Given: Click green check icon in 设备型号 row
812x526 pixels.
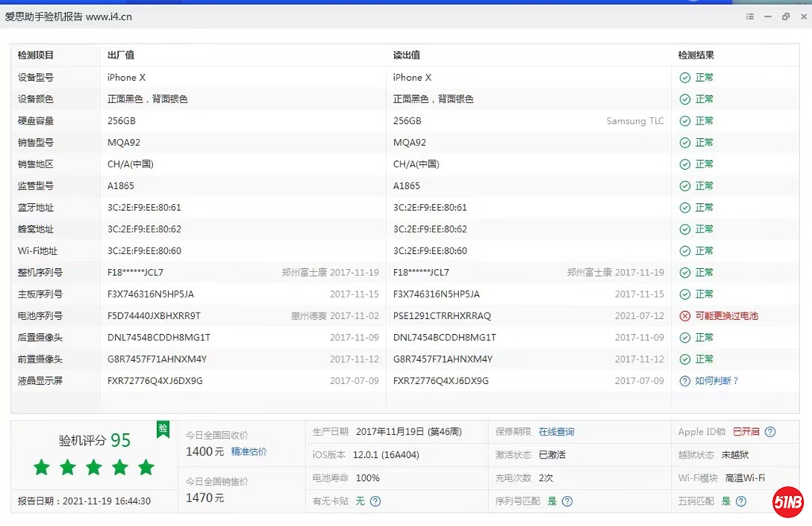Looking at the screenshot, I should pyautogui.click(x=685, y=78).
